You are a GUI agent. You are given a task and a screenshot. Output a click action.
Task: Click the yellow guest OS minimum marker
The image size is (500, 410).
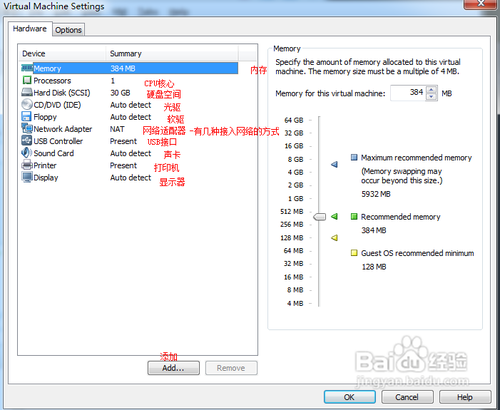click(334, 238)
